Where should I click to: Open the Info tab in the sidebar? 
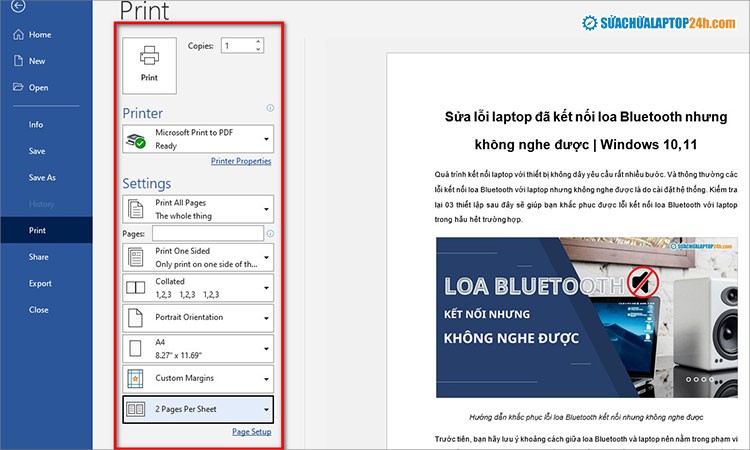36,124
